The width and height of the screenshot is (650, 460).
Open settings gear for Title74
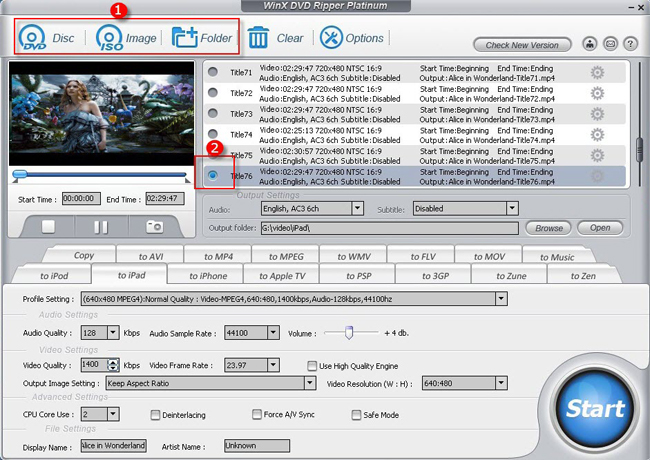pyautogui.click(x=597, y=135)
